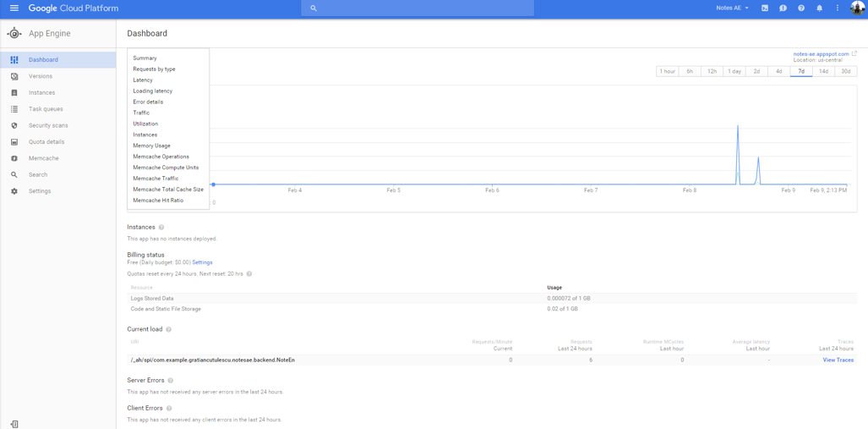
Task: Open the hamburger navigation menu
Action: point(14,8)
